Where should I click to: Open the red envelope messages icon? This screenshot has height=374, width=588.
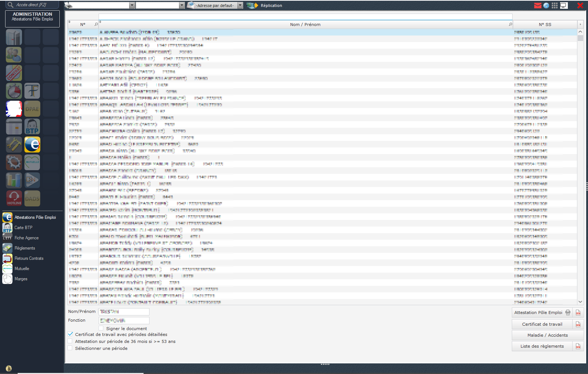click(x=537, y=5)
